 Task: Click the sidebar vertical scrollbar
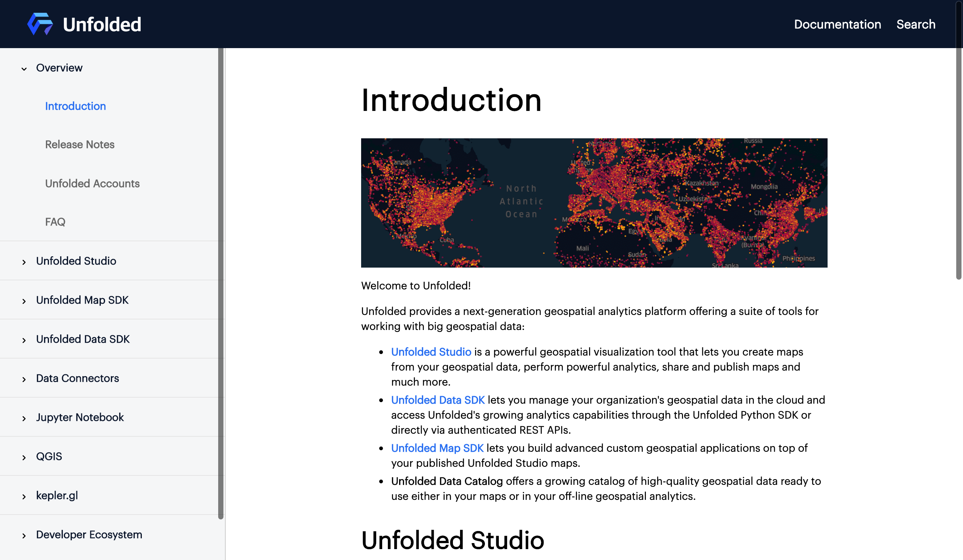(x=221, y=283)
